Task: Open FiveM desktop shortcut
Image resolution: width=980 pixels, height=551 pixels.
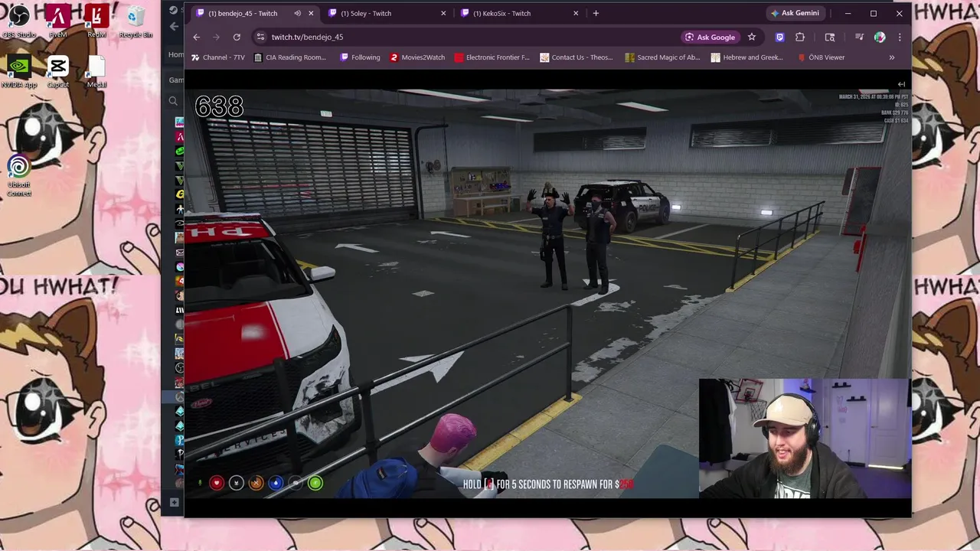Action: click(57, 21)
